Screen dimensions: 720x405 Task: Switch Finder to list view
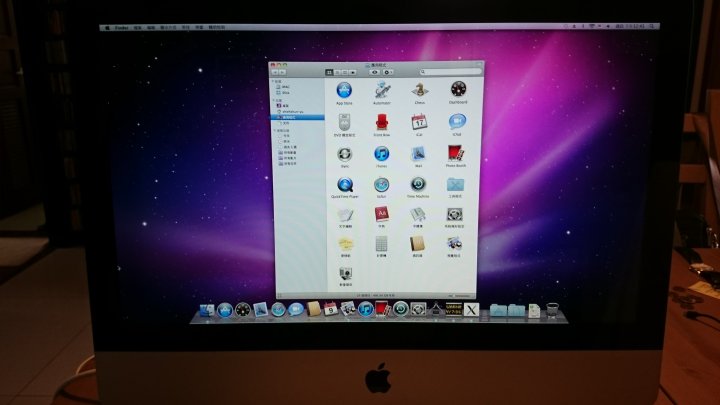click(x=337, y=73)
